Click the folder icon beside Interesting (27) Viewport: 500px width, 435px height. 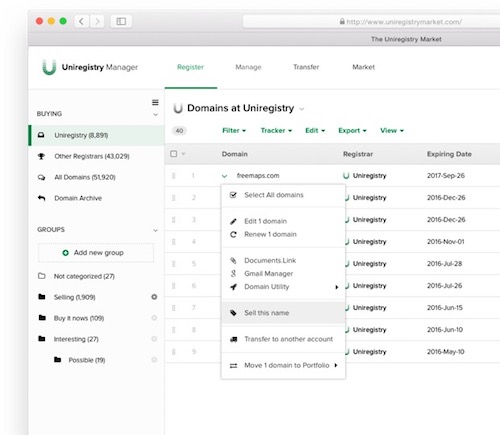tap(42, 339)
